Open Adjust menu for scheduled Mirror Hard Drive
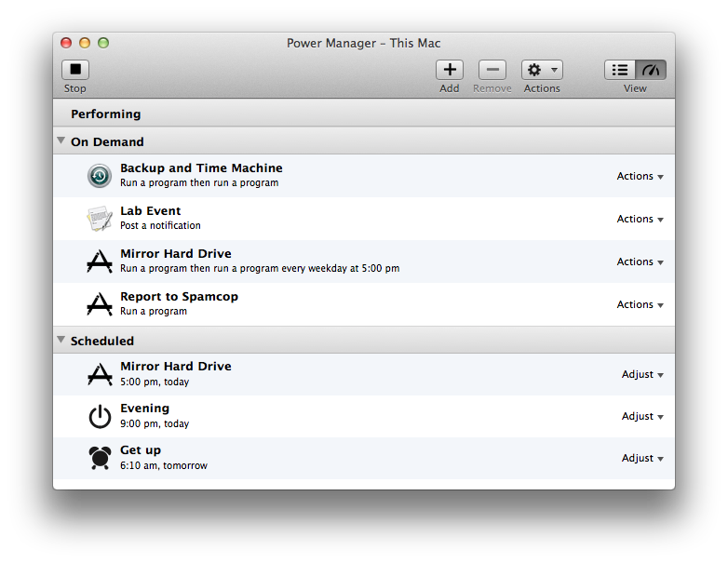The image size is (728, 563). [x=642, y=375]
